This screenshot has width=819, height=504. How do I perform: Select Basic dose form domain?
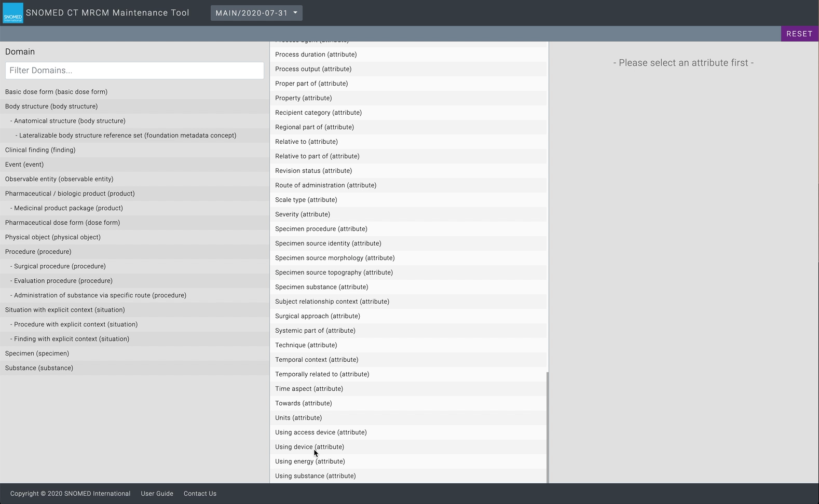(134, 92)
